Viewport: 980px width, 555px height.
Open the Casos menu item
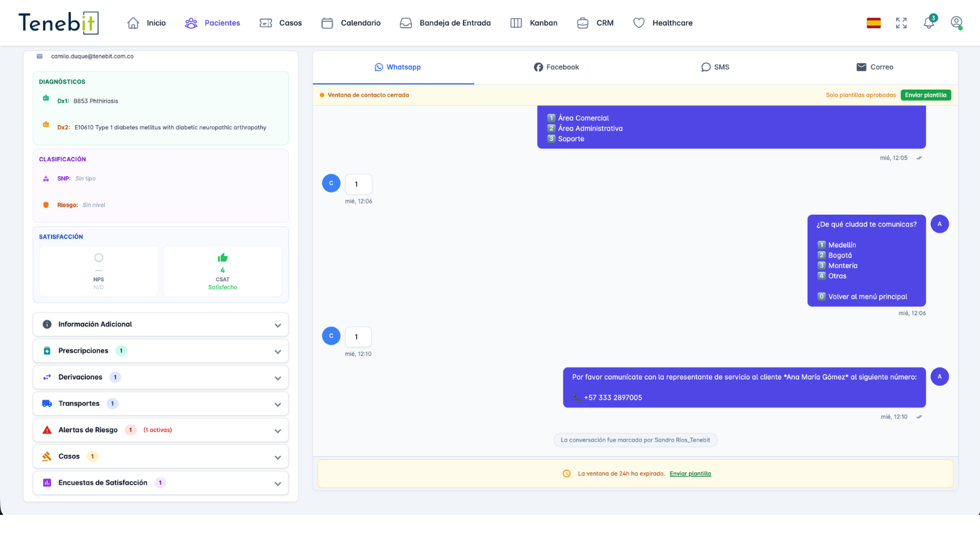(280, 23)
